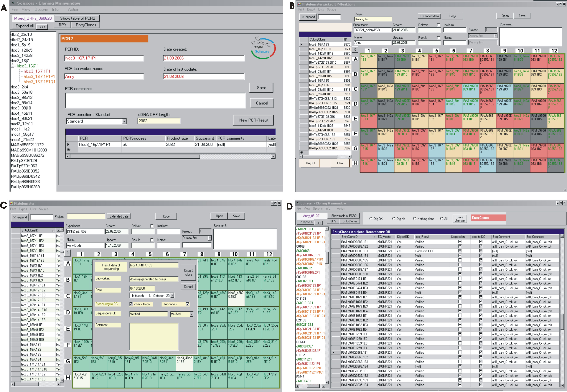Click the 0 corner button of plate B

point(355,49)
